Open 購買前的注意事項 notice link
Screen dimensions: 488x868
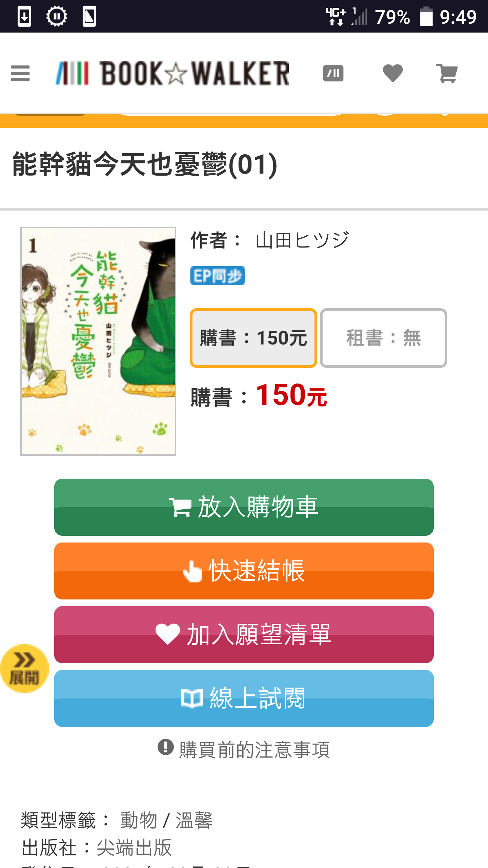[255, 749]
